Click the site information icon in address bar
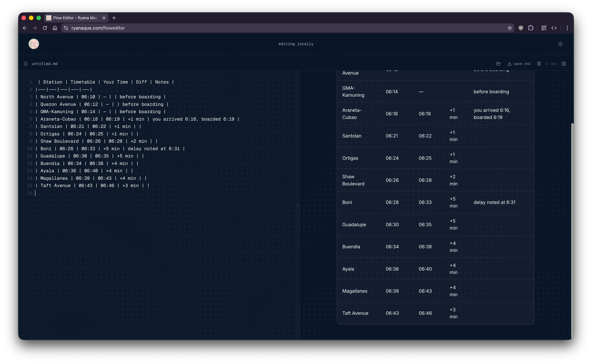Image resolution: width=592 pixels, height=364 pixels. pyautogui.click(x=66, y=28)
